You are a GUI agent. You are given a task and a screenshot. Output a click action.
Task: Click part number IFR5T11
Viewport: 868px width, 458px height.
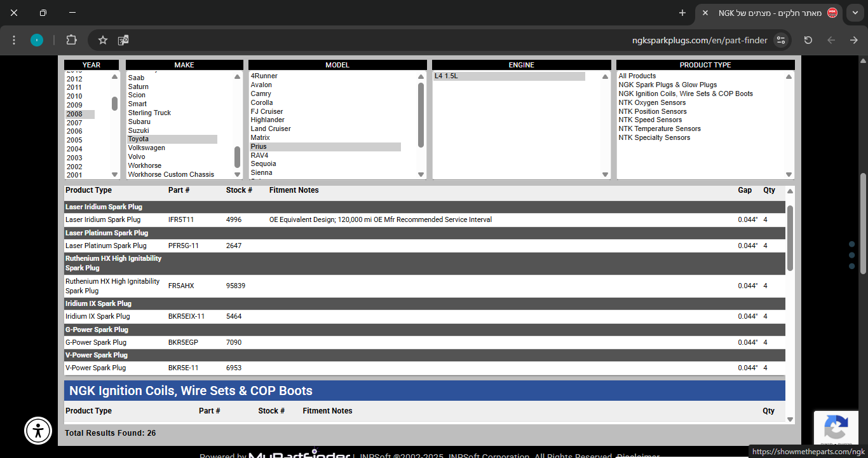point(181,219)
